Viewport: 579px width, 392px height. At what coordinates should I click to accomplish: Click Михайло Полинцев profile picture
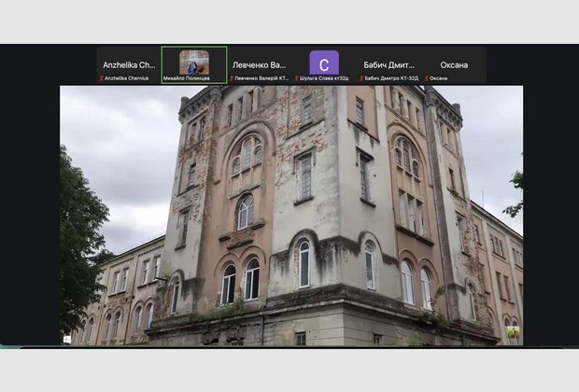click(194, 63)
